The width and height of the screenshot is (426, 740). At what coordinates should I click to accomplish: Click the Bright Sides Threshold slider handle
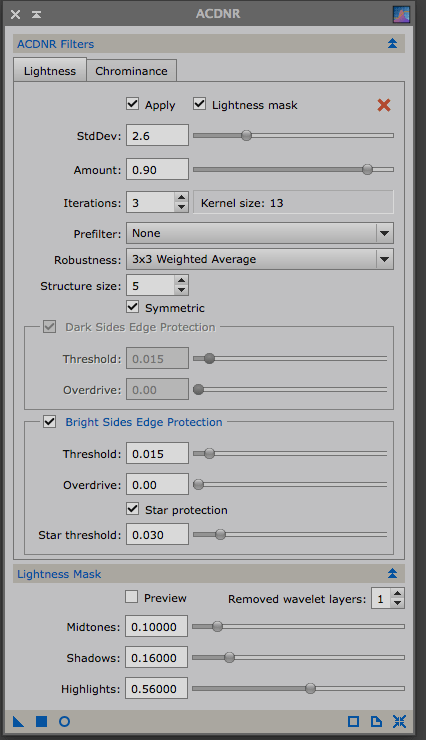tap(209, 454)
